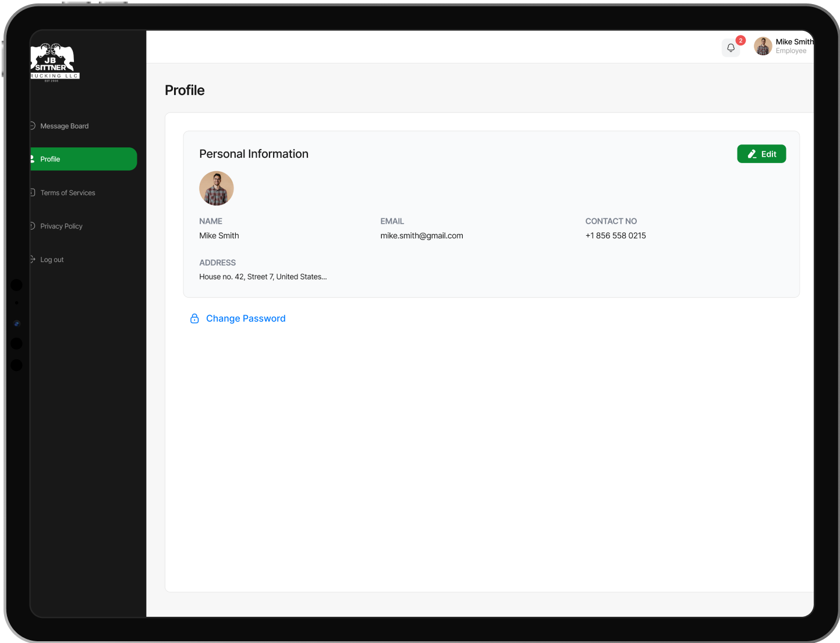This screenshot has height=643, width=840.
Task: Click the Mike Smith Employee name in header
Action: 793,46
